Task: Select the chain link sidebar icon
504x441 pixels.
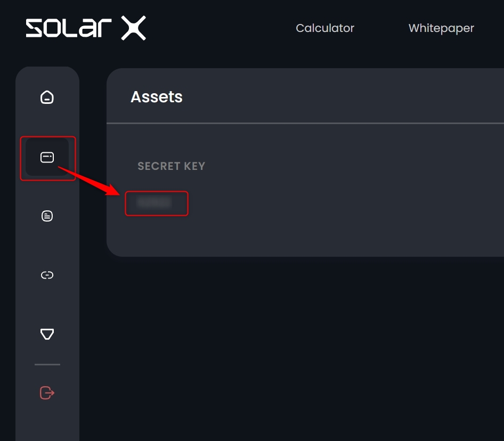Action: [x=47, y=275]
